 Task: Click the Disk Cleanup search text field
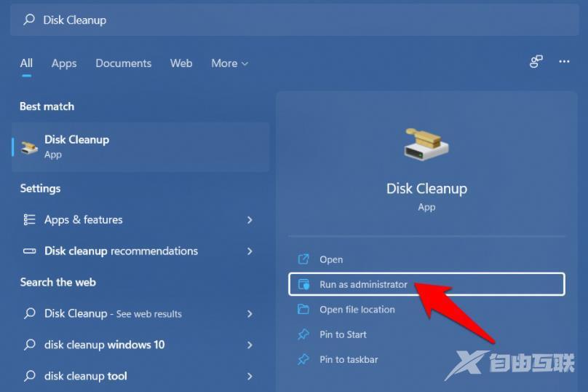295,20
